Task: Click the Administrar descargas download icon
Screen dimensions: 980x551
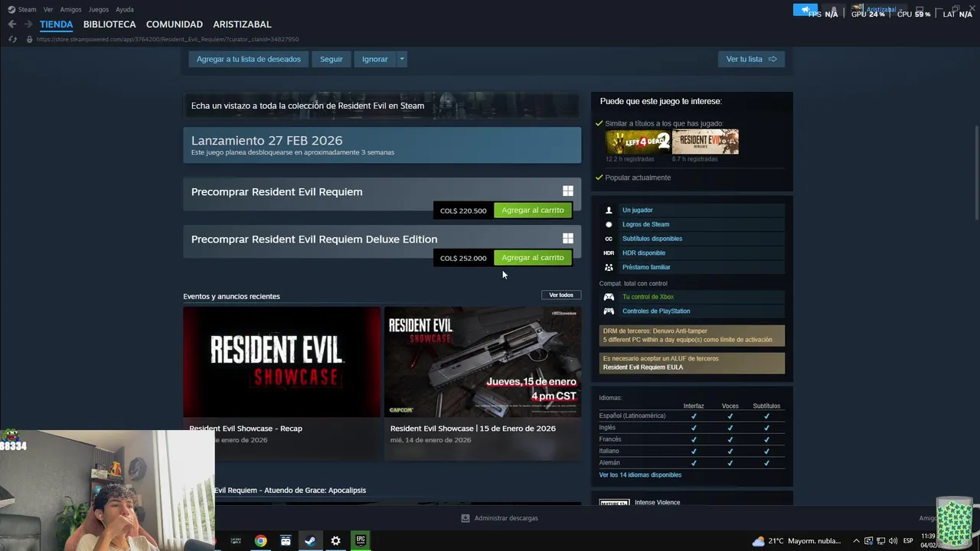Action: click(465, 518)
